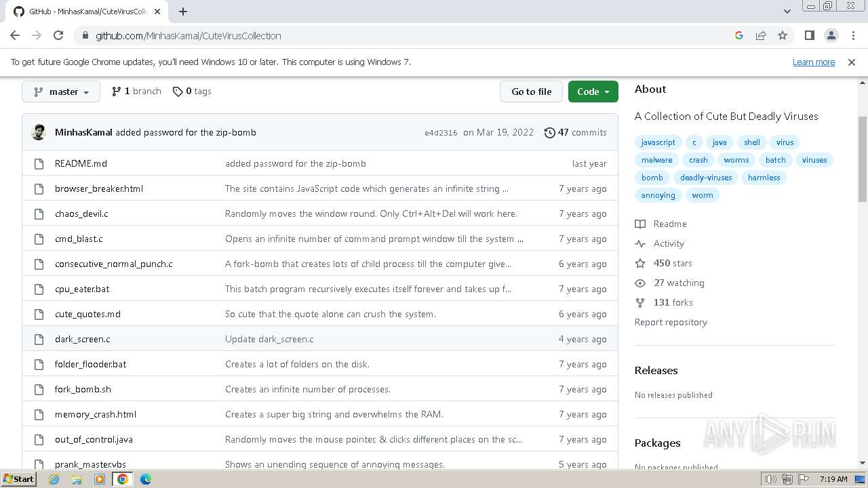Open the side panel icon
Image resolution: width=868 pixels, height=488 pixels.
(809, 35)
